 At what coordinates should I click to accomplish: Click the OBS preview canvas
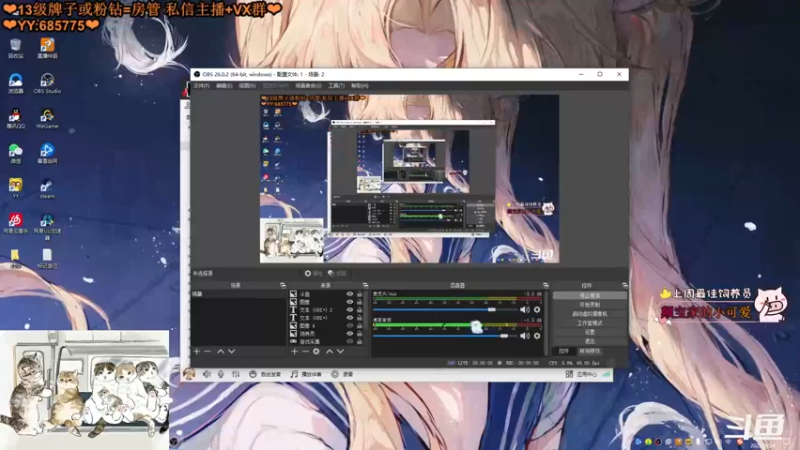point(409,179)
